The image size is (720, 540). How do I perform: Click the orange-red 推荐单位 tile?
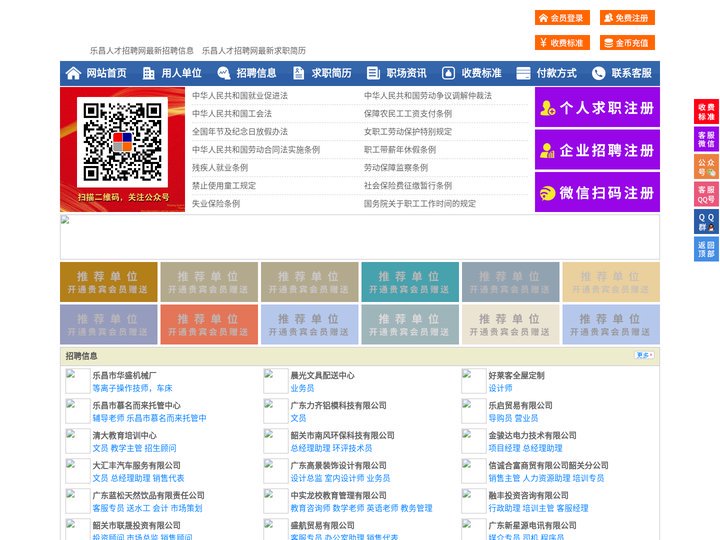coord(209,324)
